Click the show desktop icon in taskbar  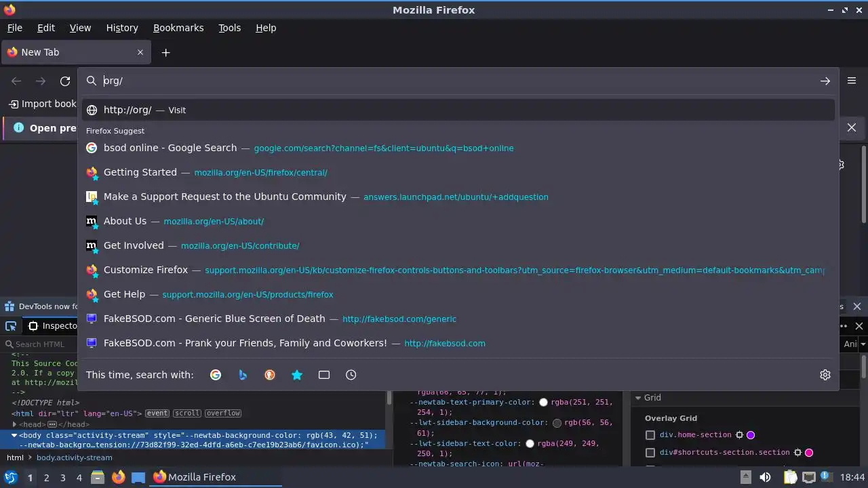(x=138, y=477)
